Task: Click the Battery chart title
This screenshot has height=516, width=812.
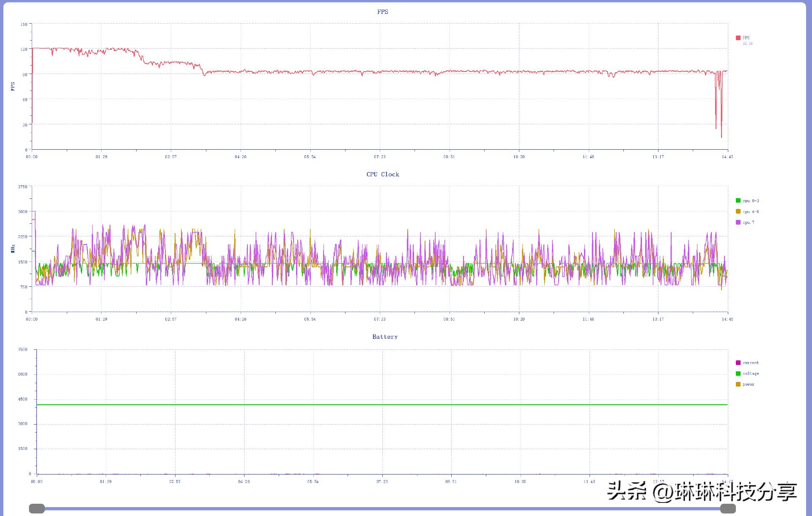Action: 384,337
